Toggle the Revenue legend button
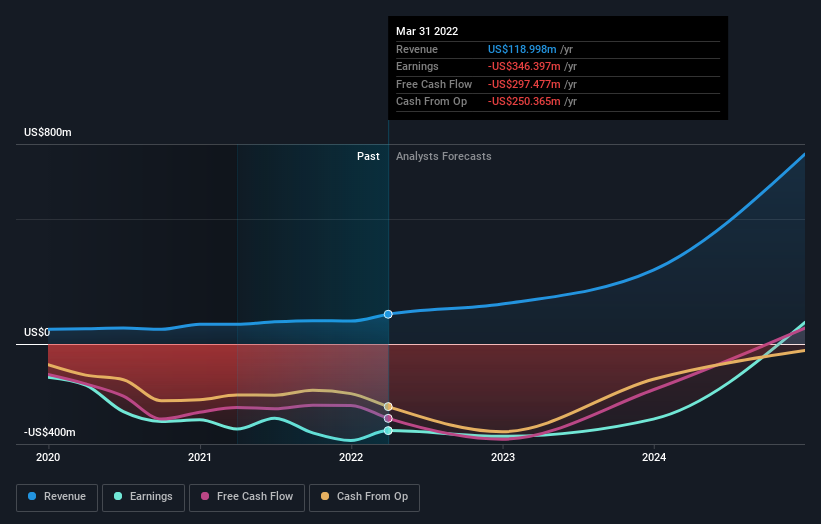This screenshot has width=821, height=524. coord(57,497)
